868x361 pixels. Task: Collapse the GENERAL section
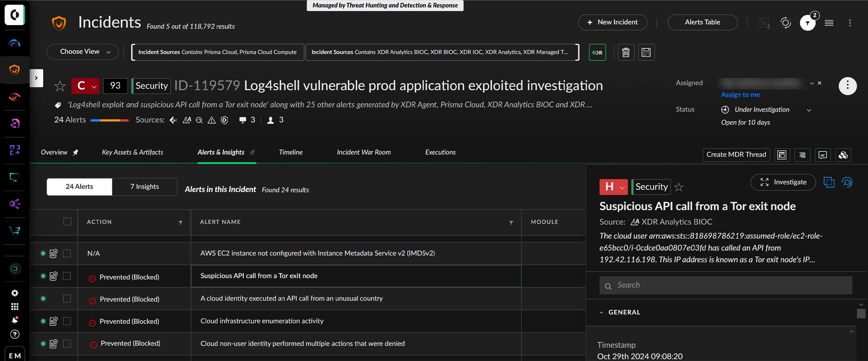click(601, 313)
